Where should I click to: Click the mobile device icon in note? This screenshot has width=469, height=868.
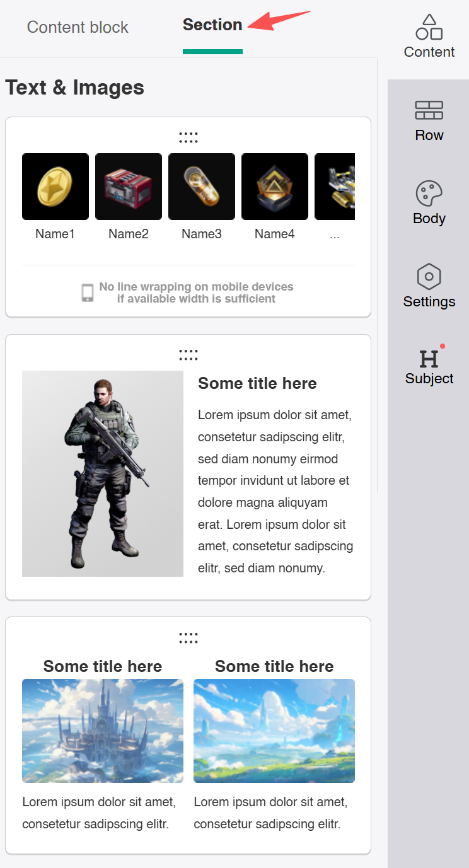click(x=88, y=292)
